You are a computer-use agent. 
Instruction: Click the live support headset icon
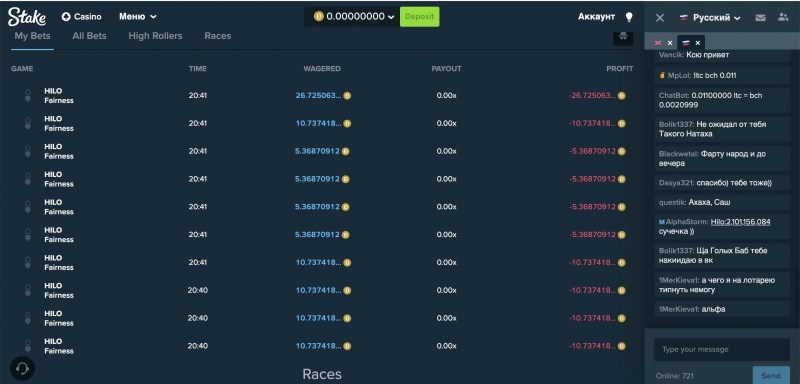coord(22,368)
